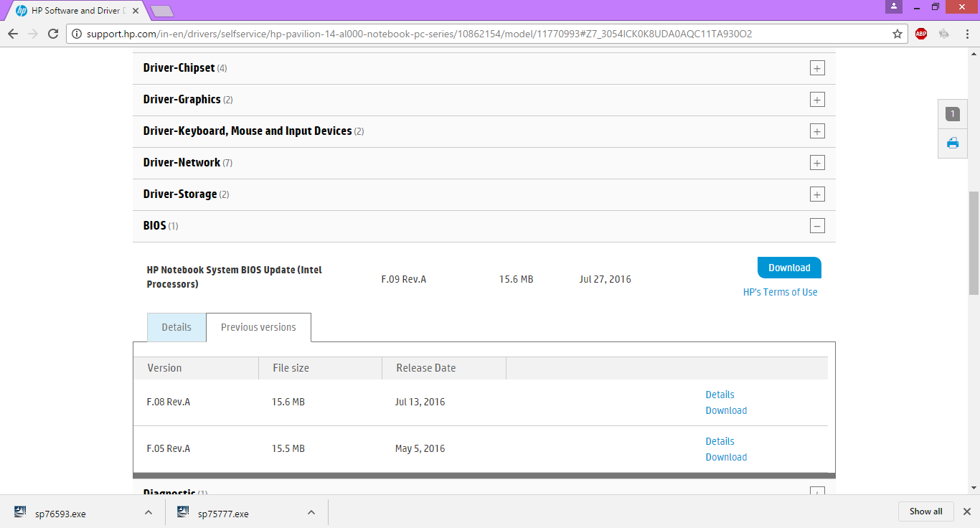This screenshot has height=528, width=980.
Task: Download the F.08 Rev.A version
Action: pos(726,410)
